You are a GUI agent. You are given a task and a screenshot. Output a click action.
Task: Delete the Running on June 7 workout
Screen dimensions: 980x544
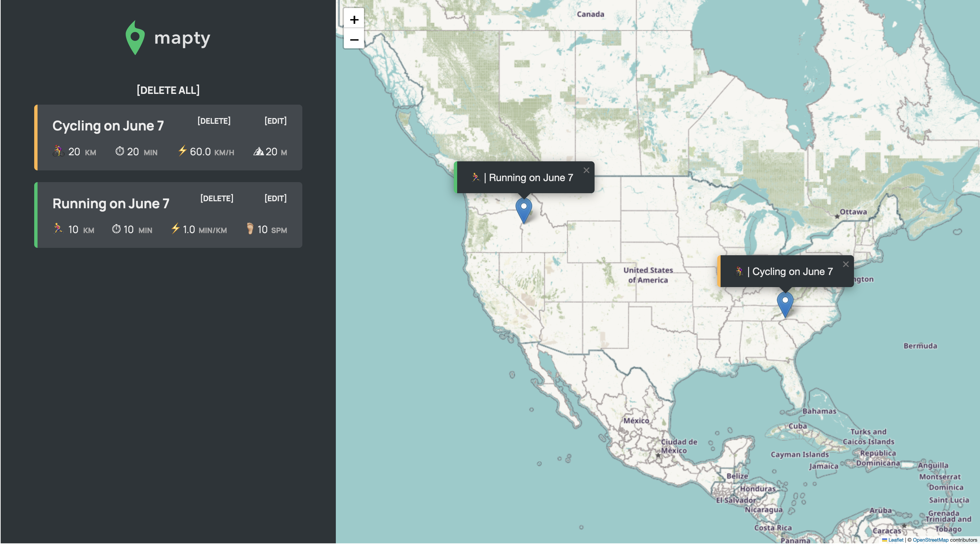point(217,199)
